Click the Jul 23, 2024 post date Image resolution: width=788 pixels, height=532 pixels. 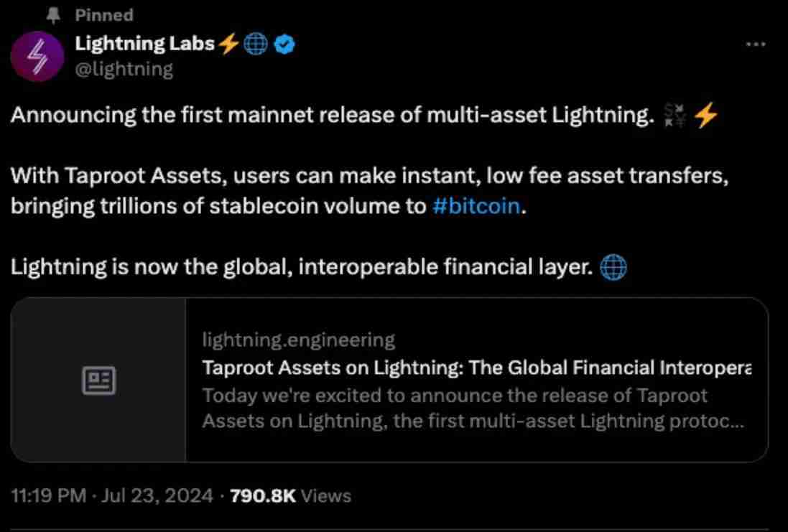click(x=158, y=495)
